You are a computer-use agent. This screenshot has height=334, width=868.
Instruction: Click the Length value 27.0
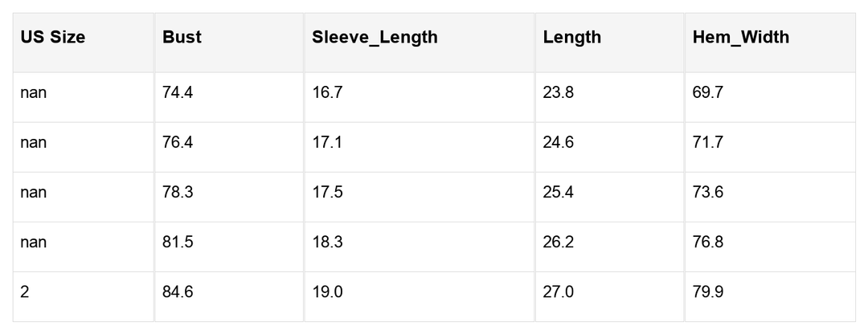point(558,292)
